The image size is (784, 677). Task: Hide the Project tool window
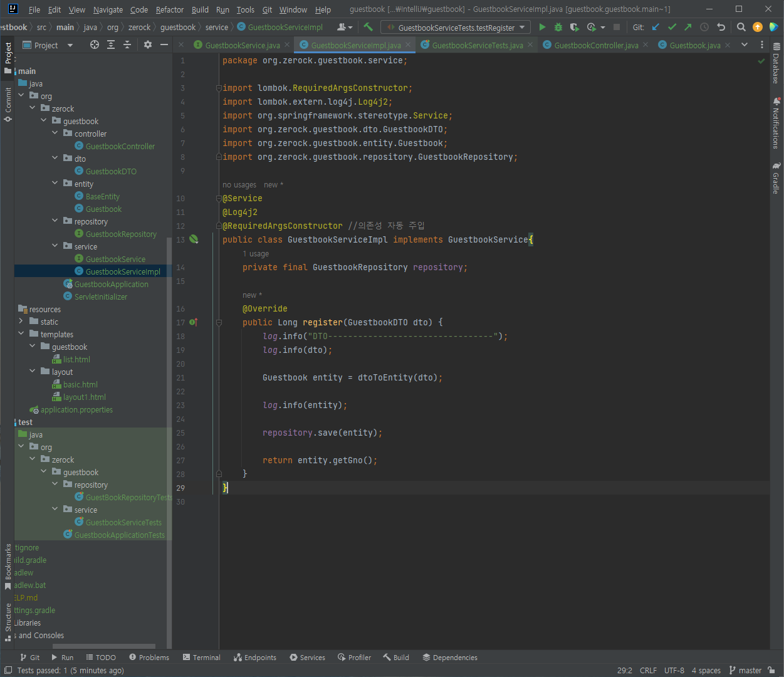pyautogui.click(x=164, y=45)
